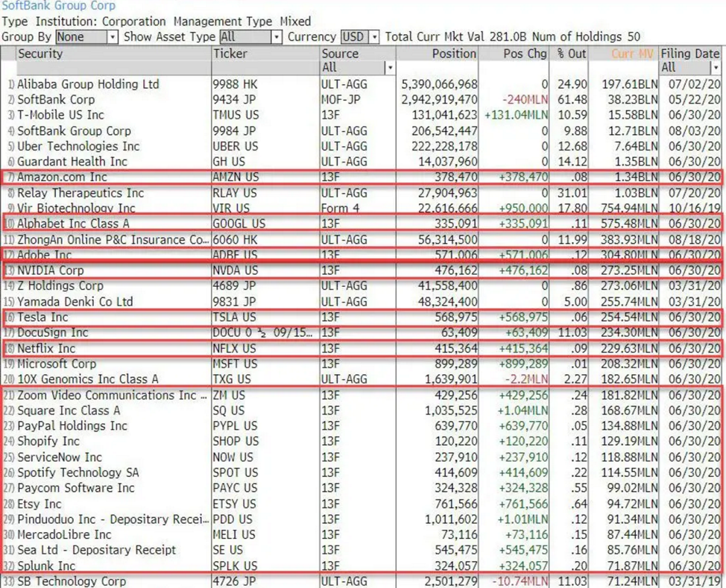Click the Netflix Inc security name

tap(46, 349)
